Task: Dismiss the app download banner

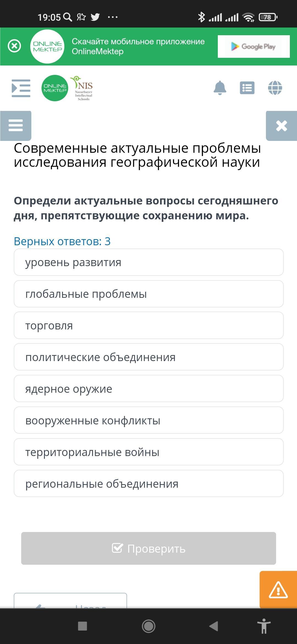Action: tap(14, 46)
